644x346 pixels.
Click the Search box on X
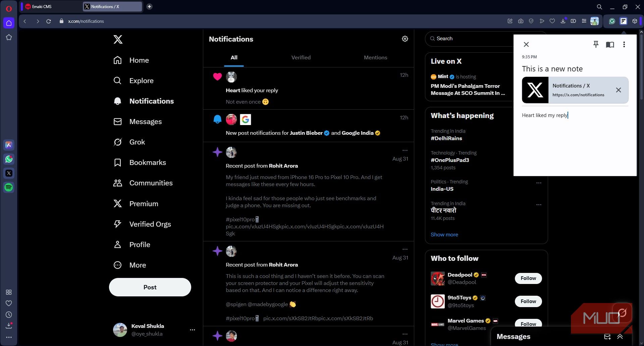470,39
